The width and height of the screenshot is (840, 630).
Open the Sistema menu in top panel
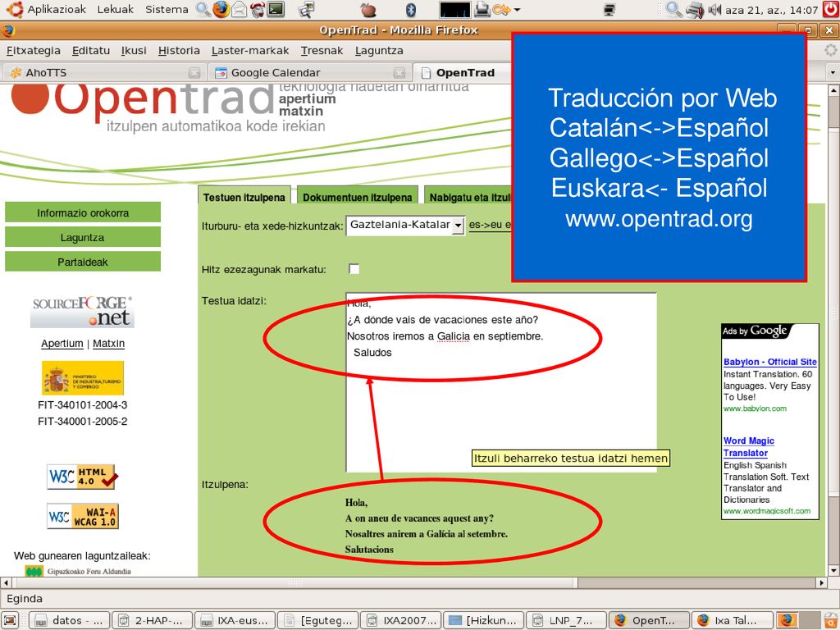tap(167, 9)
